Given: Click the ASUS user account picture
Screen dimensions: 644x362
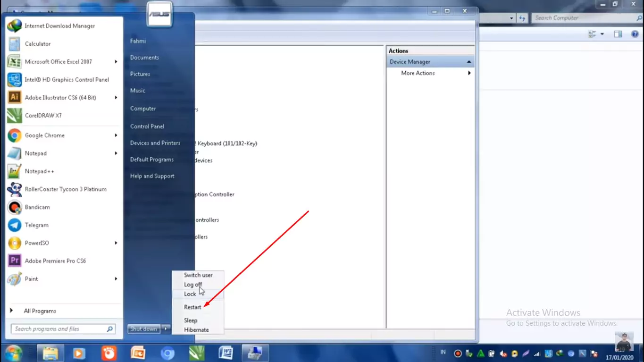Looking at the screenshot, I should [x=159, y=14].
